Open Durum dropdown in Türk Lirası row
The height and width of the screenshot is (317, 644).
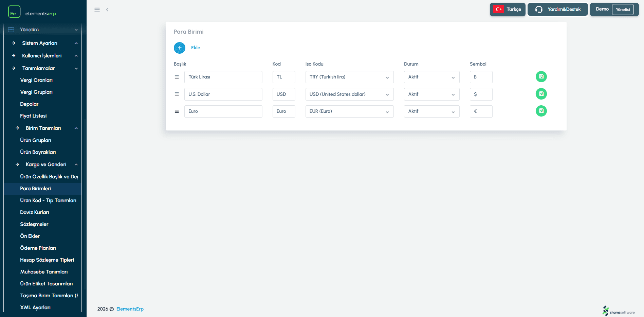(431, 77)
